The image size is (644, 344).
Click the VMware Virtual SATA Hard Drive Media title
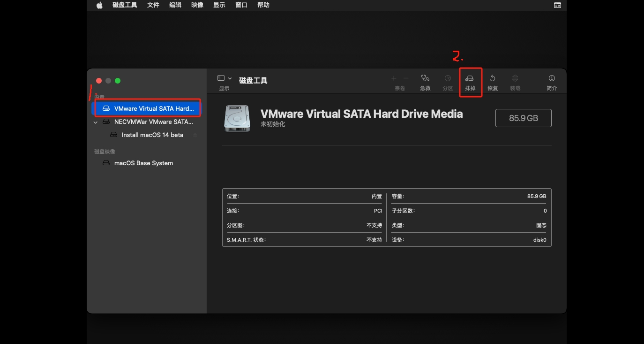[361, 114]
